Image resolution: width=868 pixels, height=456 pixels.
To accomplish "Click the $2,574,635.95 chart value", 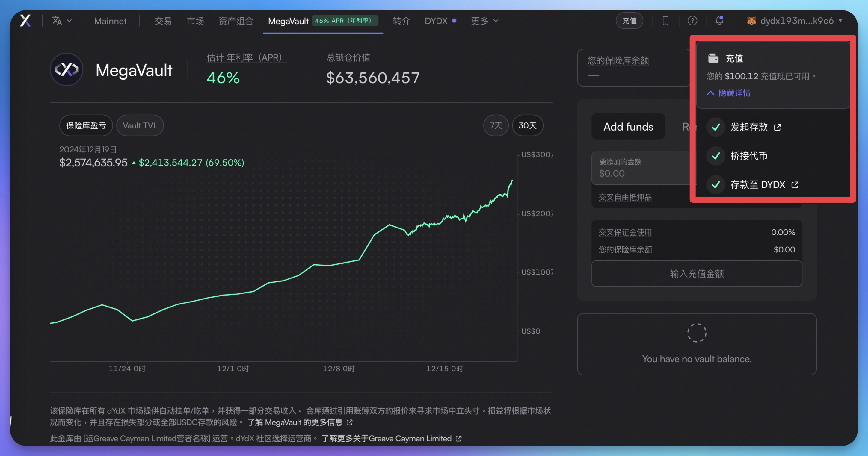I will [93, 163].
